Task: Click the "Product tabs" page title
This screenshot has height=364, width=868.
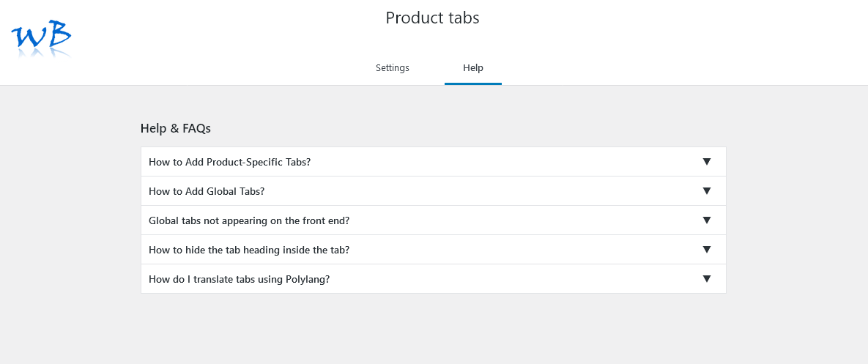Action: (x=432, y=18)
